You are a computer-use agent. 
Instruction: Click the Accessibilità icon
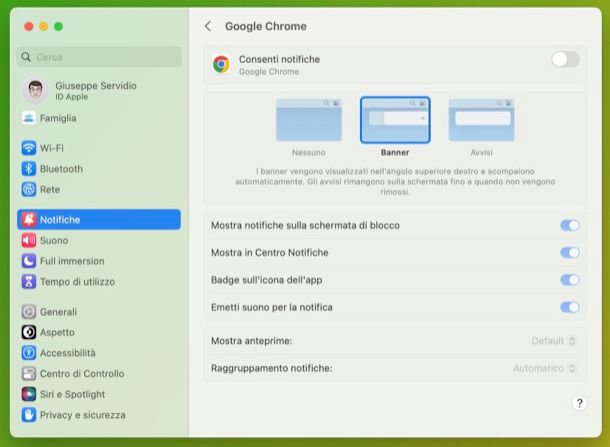point(29,353)
